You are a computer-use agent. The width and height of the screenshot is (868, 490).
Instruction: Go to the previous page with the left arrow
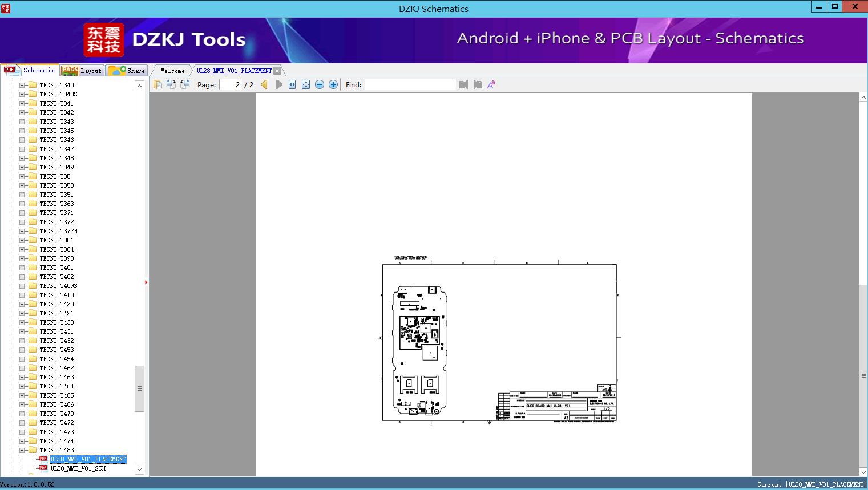[x=264, y=84]
